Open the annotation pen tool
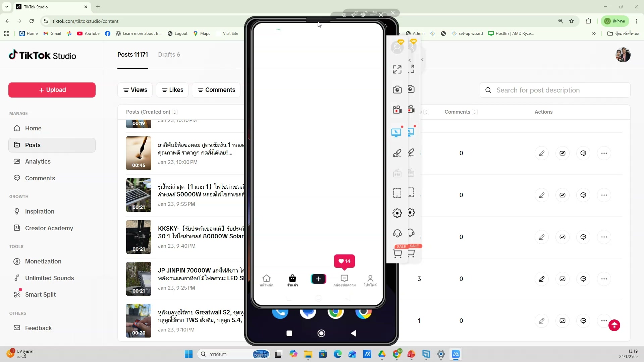 (397, 153)
